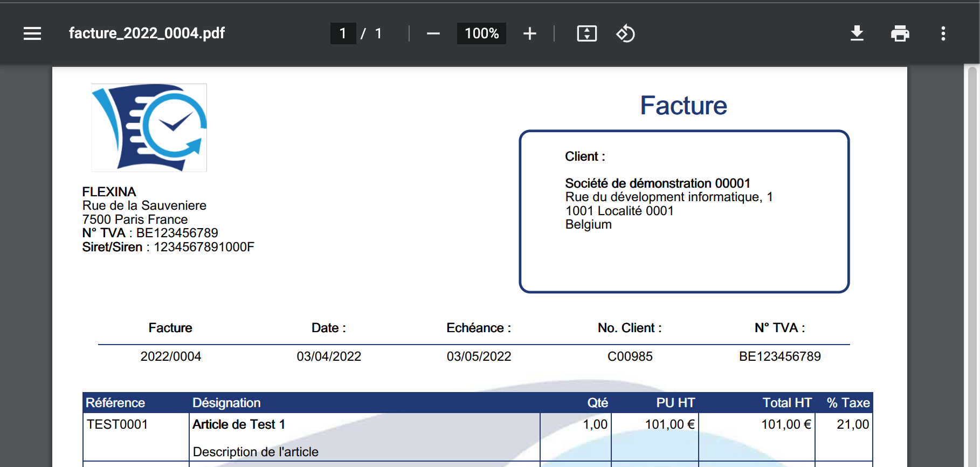Click the Total HT table header
Screen dimensions: 980x467
tap(787, 403)
